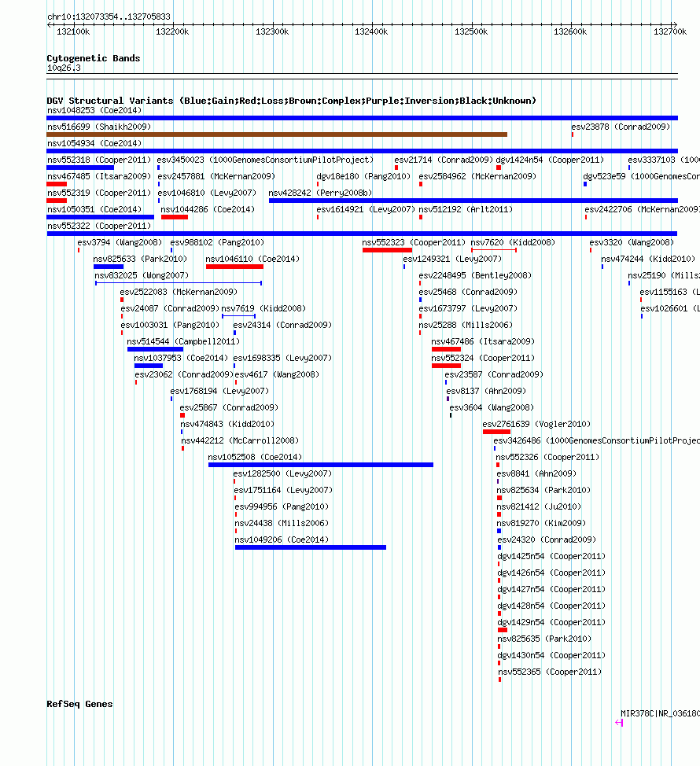Select the dgv1424n54 (Cooper2011) label
This screenshot has height=766, width=700.
click(x=550, y=160)
